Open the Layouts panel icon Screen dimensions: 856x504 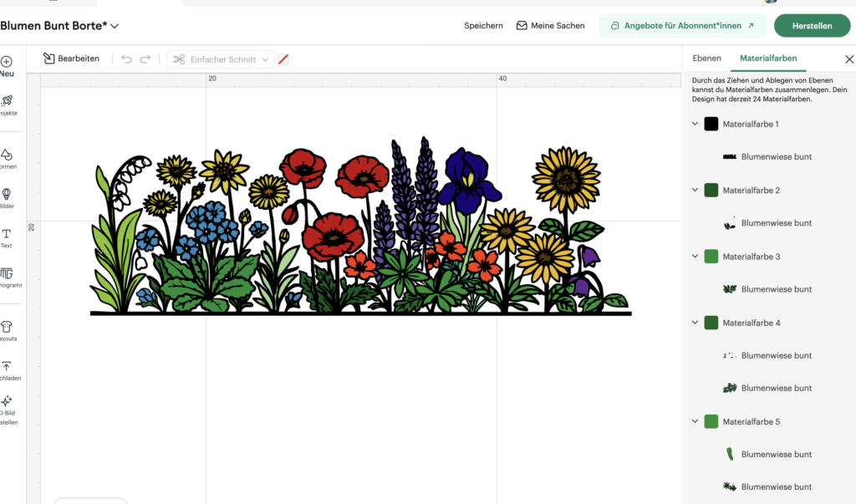click(7, 328)
